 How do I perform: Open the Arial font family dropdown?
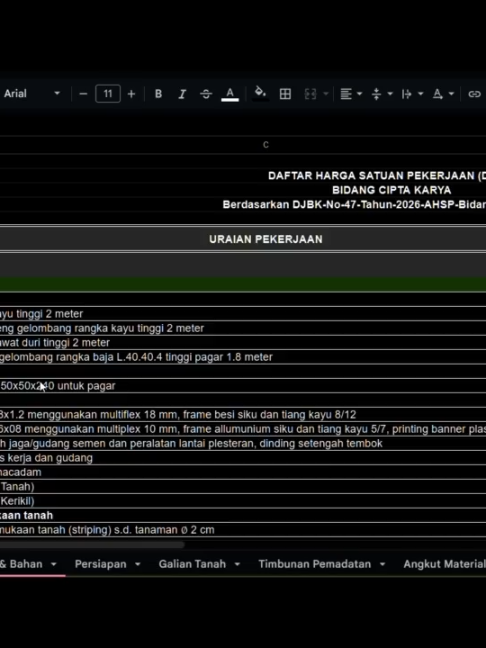coord(31,93)
